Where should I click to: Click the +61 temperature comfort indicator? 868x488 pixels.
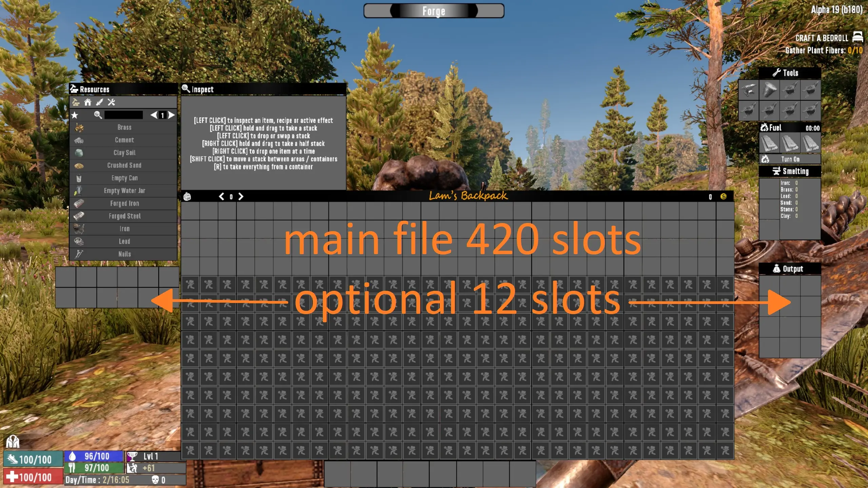[155, 468]
